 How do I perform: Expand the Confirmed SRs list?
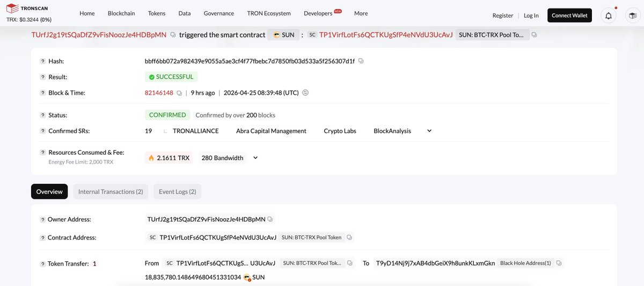pos(429,131)
